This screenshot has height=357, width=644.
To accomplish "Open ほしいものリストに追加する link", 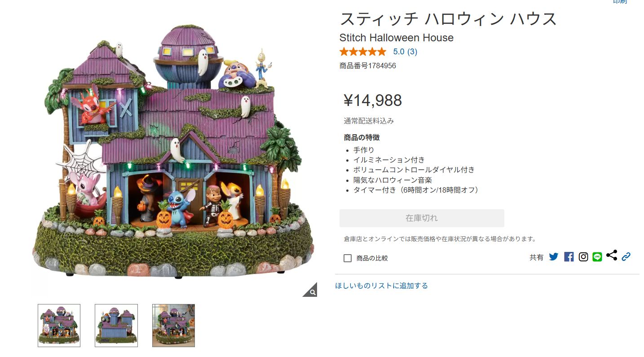I will click(382, 286).
